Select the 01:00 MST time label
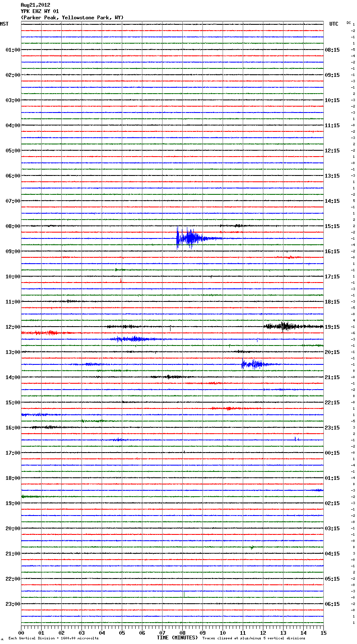 [13, 50]
